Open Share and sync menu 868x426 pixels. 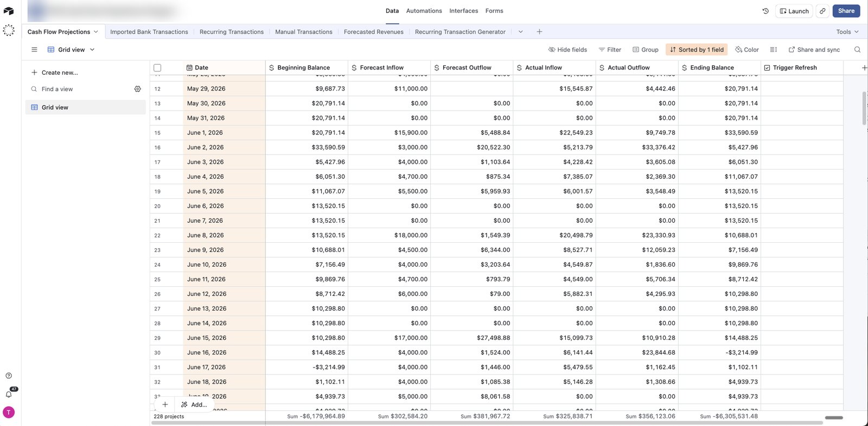coord(814,49)
